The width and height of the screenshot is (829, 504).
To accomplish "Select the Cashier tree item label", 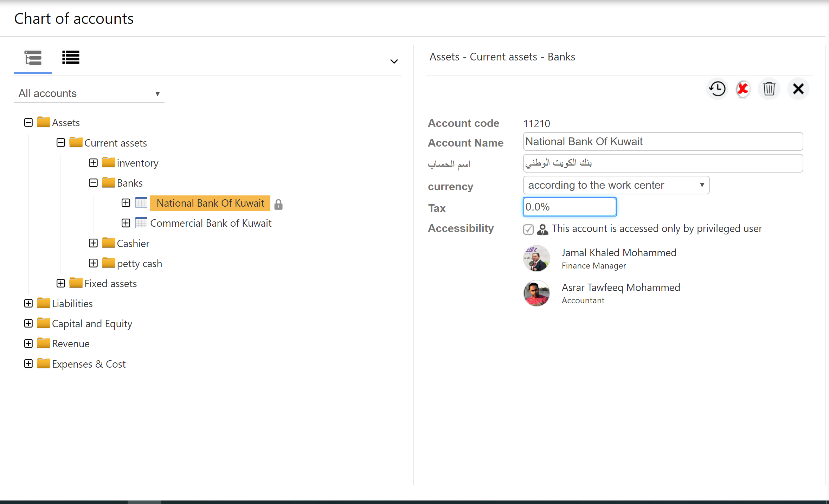I will point(133,244).
